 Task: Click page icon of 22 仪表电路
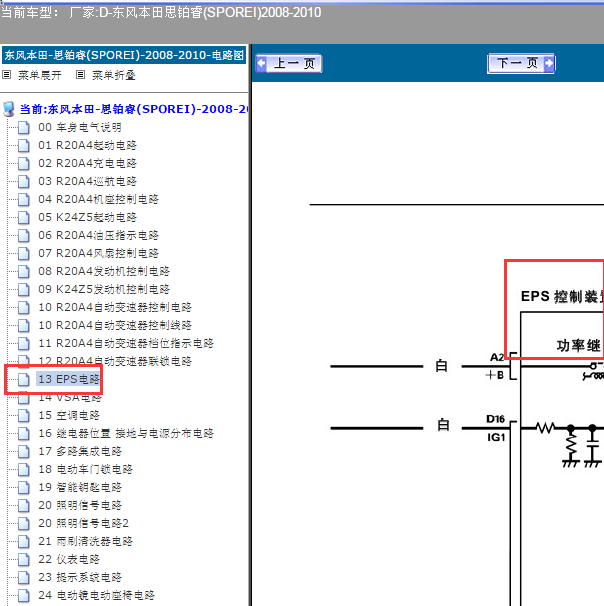point(24,559)
